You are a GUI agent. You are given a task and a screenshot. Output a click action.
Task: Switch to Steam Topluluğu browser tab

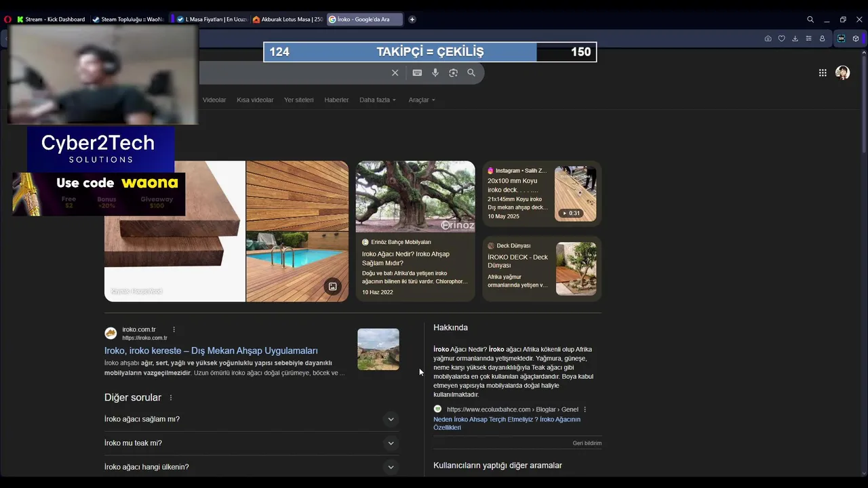(128, 19)
